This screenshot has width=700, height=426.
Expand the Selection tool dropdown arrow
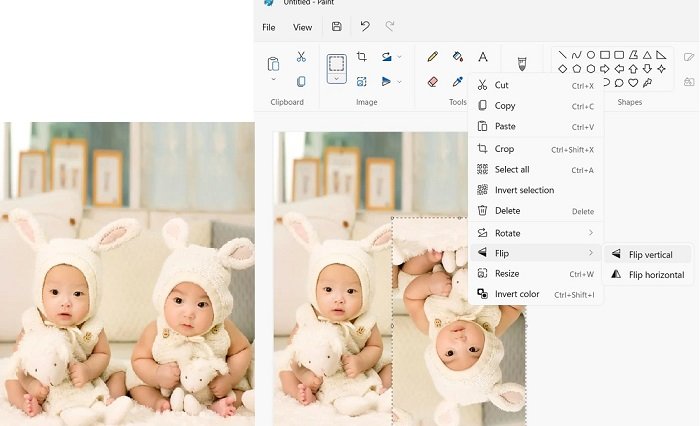337,78
